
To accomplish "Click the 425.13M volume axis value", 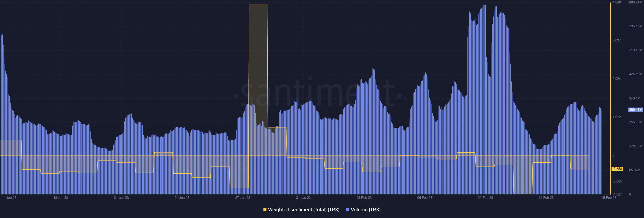I will (636, 74).
